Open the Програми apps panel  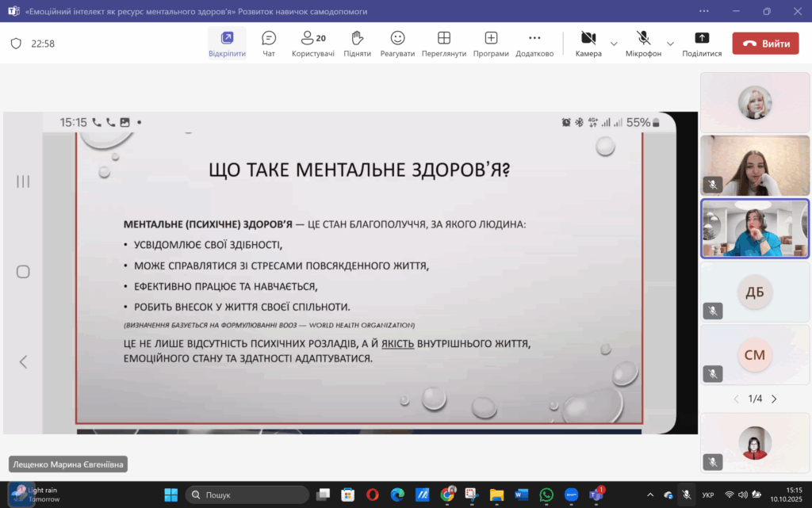491,43
